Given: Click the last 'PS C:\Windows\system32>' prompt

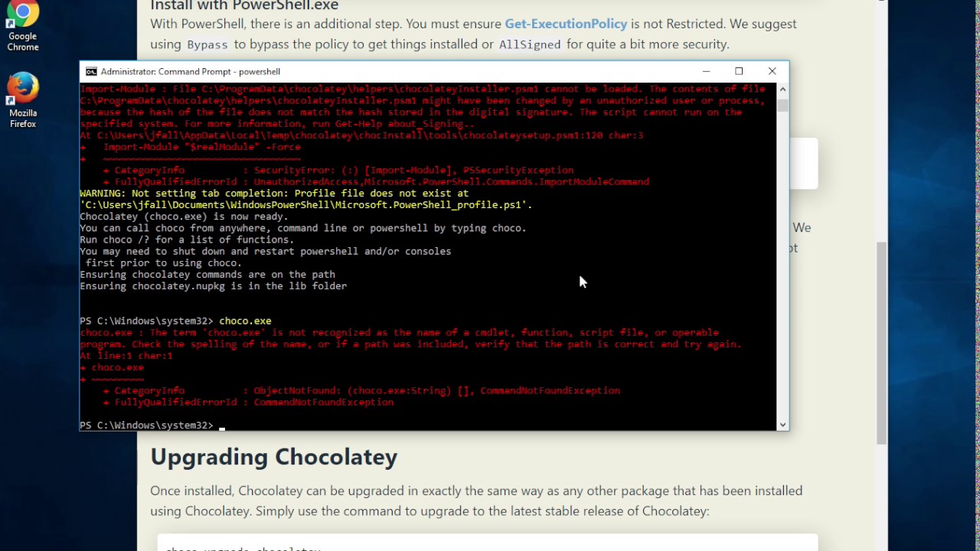Looking at the screenshot, I should [146, 425].
